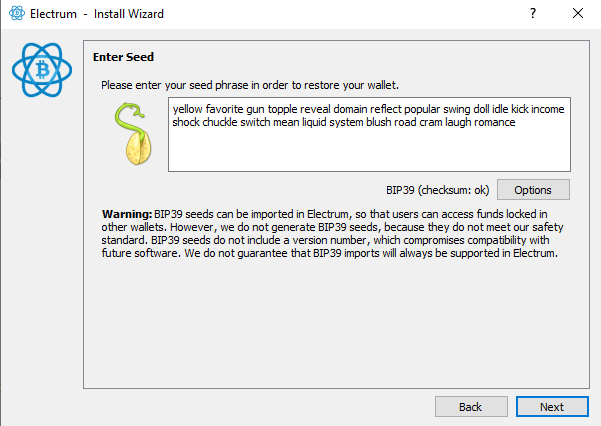Go Back to the previous wizard step
The image size is (601, 426).
[x=471, y=406]
